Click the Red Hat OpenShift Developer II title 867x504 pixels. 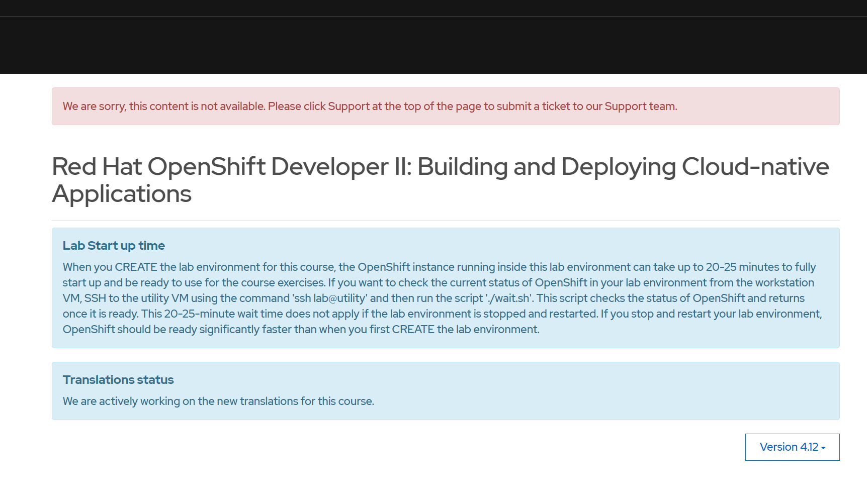pyautogui.click(x=440, y=167)
